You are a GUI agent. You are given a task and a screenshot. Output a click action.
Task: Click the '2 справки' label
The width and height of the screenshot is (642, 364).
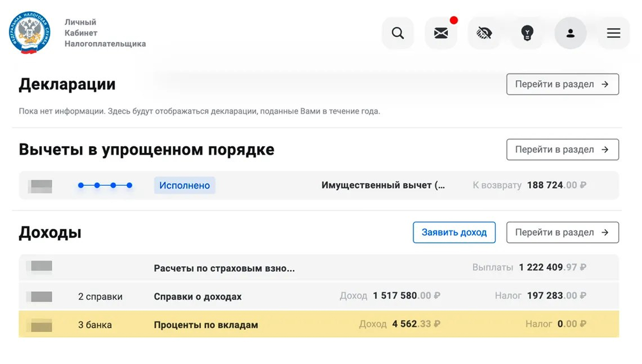(x=100, y=297)
